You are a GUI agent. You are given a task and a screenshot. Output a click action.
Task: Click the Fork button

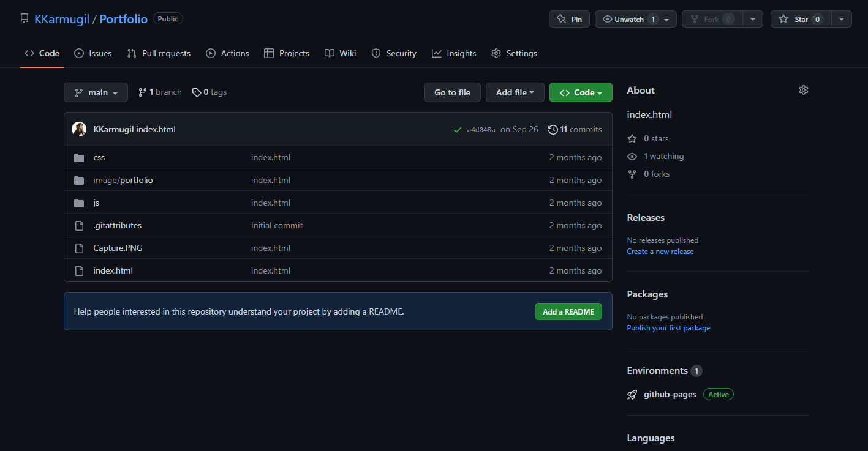(x=712, y=19)
